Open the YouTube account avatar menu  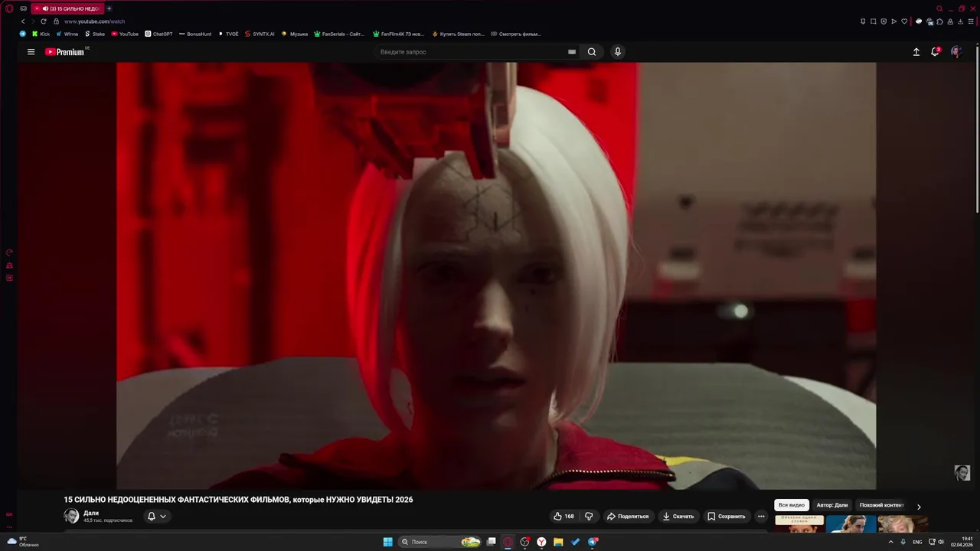tap(955, 51)
